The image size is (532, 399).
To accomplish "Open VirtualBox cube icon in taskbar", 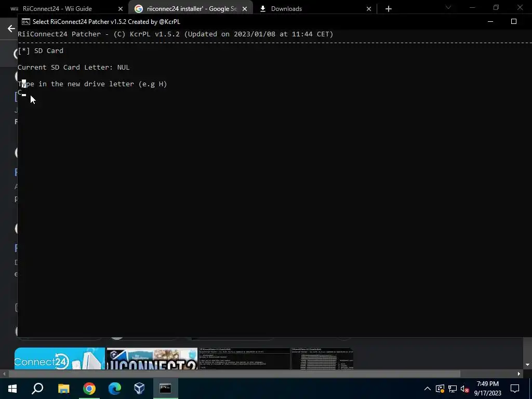I will click(139, 388).
